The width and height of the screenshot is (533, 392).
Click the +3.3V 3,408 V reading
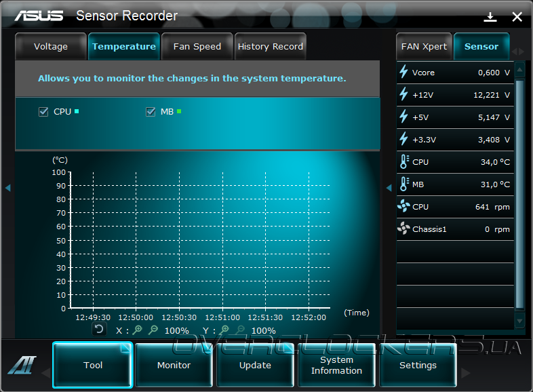494,140
